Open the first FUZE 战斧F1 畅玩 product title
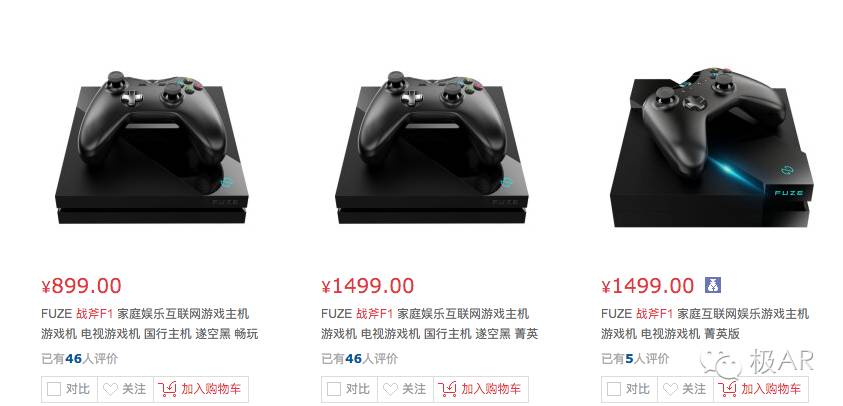Screen dimensions: 843x406 click(149, 324)
